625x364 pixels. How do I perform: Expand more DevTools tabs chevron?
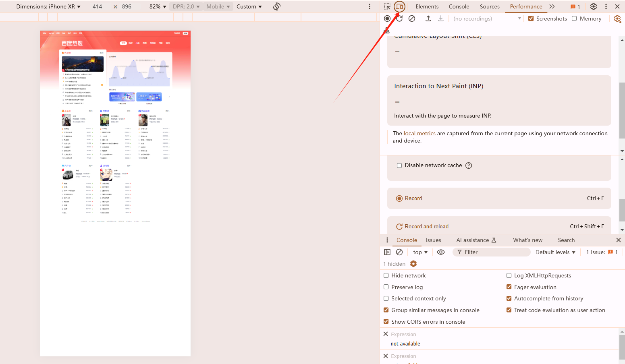point(552,6)
